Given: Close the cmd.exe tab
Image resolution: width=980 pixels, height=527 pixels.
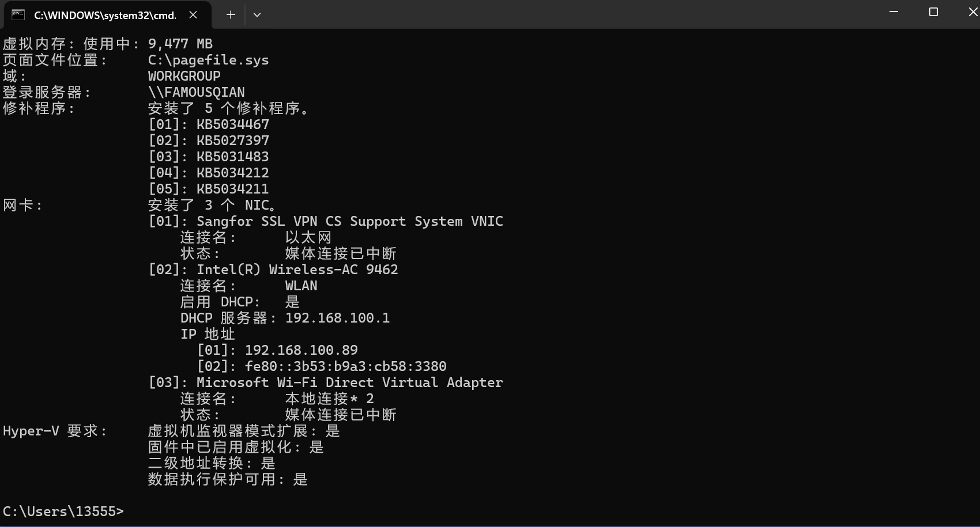Looking at the screenshot, I should [x=193, y=15].
